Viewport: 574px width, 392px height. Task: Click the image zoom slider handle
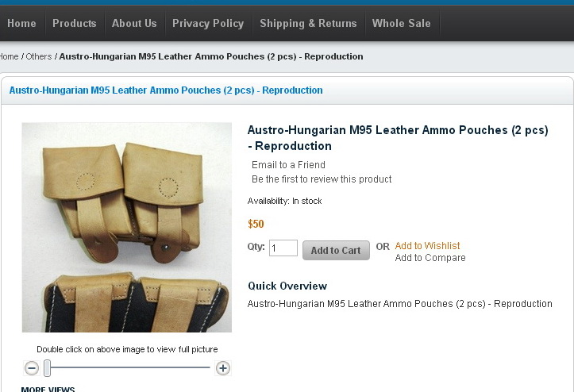click(x=48, y=368)
